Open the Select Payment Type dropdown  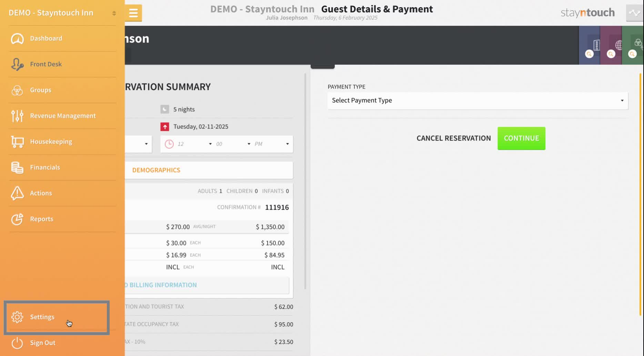coord(478,101)
